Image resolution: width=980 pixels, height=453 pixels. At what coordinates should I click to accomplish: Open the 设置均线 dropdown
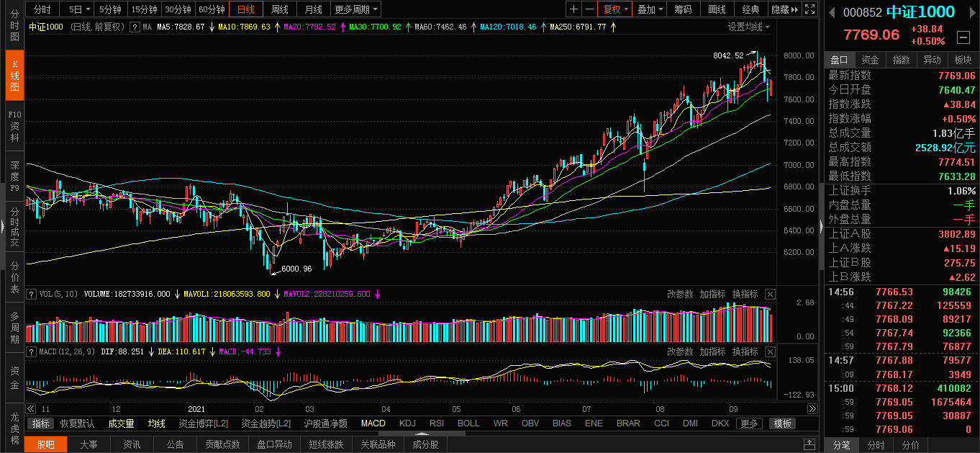(748, 27)
